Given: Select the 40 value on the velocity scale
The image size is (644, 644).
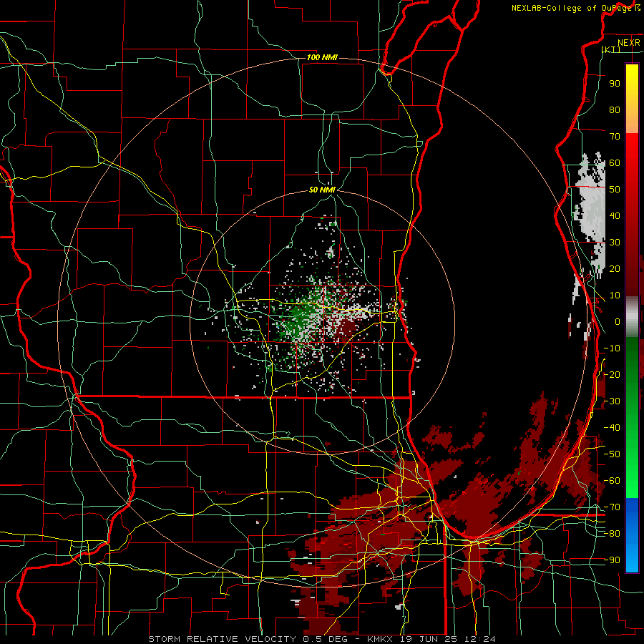Looking at the screenshot, I should [615, 215].
